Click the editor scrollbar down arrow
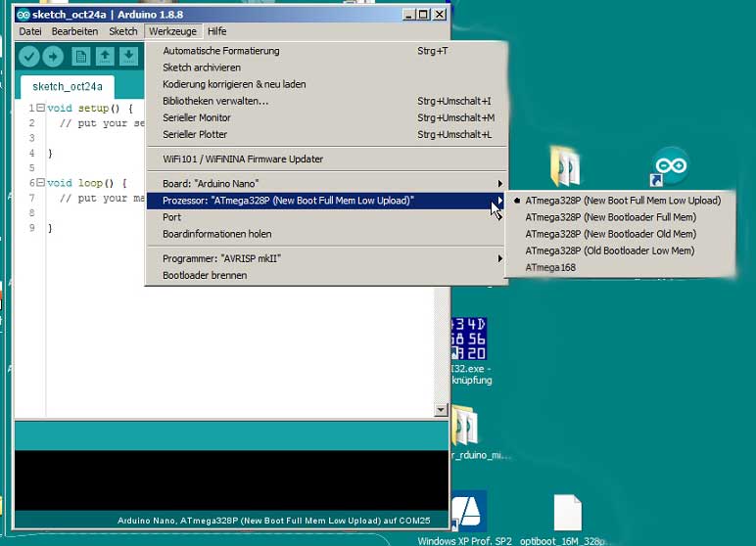 [x=441, y=410]
